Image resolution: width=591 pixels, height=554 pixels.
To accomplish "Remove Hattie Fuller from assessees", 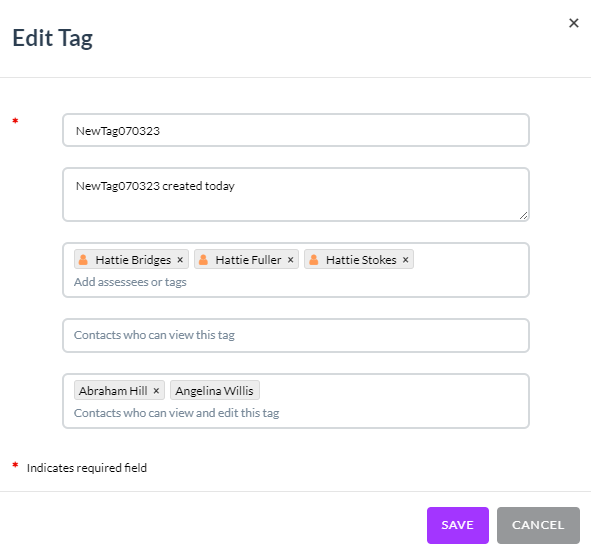I will point(291,260).
